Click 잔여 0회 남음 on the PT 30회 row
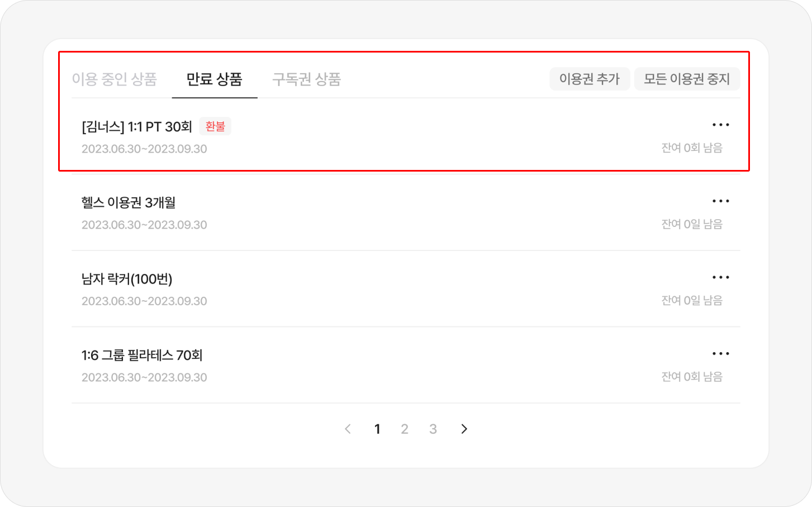 pos(692,148)
